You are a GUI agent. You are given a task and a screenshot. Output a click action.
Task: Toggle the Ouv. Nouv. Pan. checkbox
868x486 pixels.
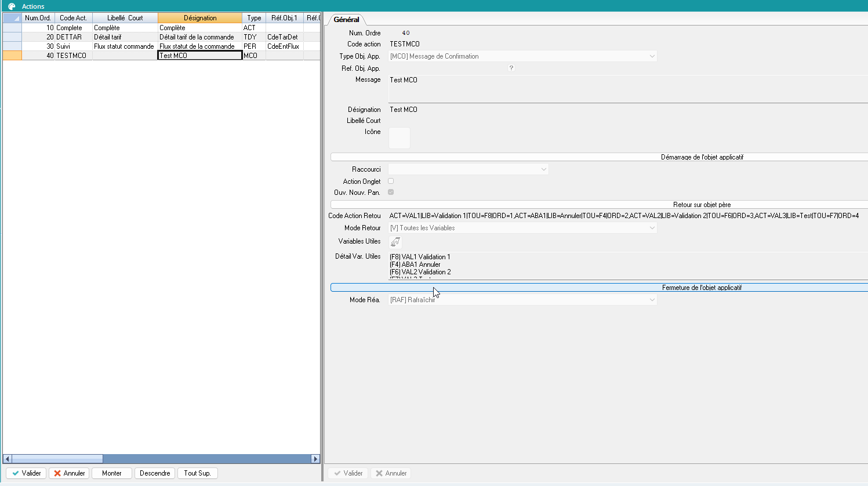click(x=391, y=192)
